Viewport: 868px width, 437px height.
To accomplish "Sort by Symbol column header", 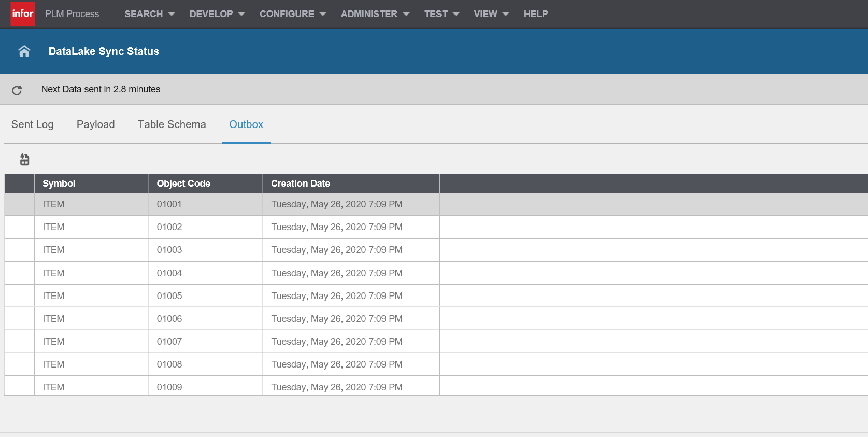I will click(59, 184).
